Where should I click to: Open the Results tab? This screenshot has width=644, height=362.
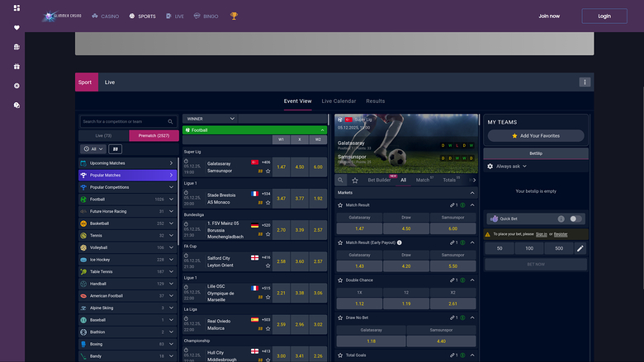pos(376,101)
